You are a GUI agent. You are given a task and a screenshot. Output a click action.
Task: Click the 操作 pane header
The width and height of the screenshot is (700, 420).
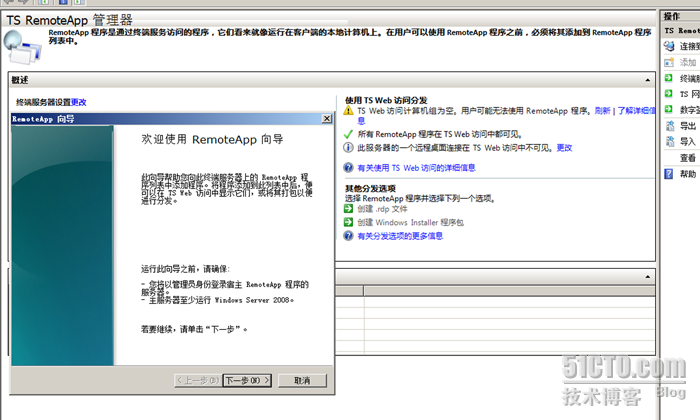click(x=680, y=17)
